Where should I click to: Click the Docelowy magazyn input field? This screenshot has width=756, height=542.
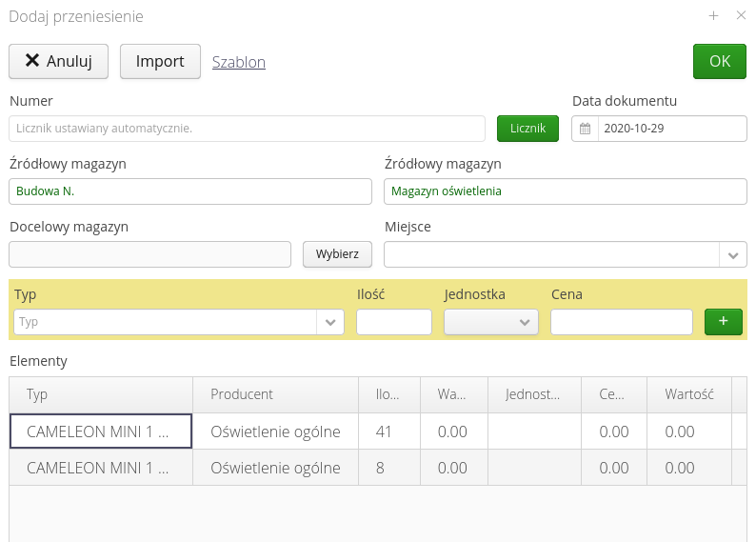click(149, 254)
